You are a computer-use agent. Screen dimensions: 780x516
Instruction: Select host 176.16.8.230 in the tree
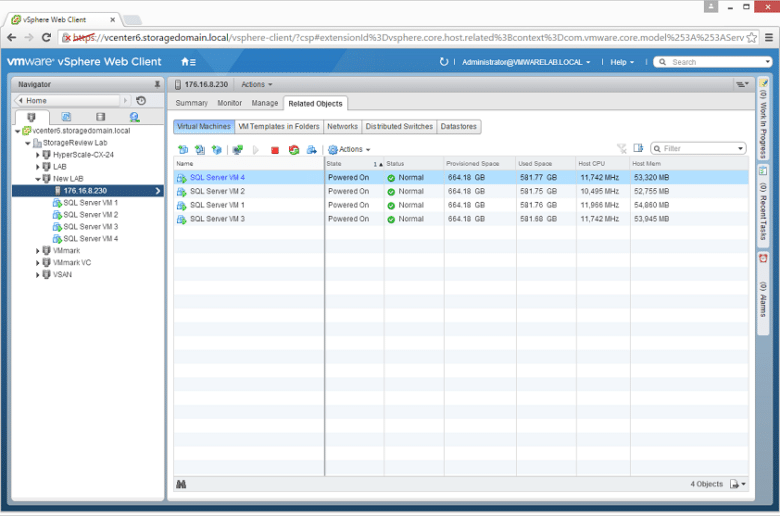point(88,191)
